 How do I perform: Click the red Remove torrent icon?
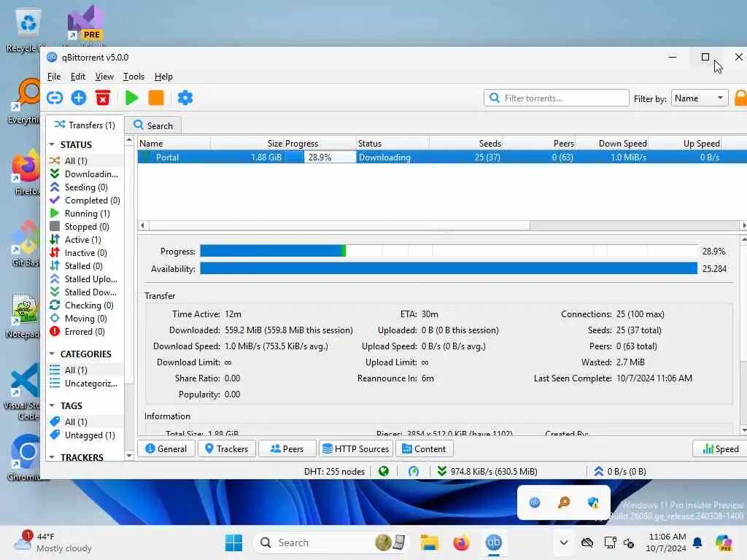click(x=103, y=98)
